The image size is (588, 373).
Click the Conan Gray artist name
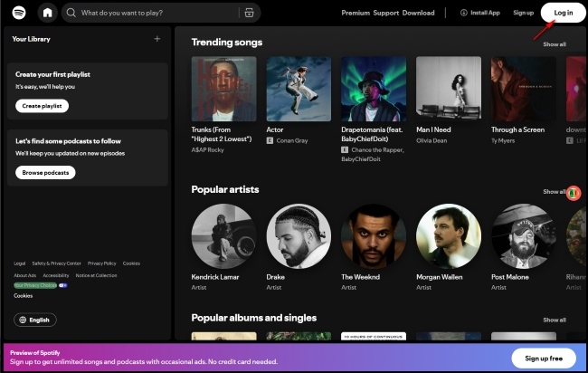pyautogui.click(x=292, y=140)
